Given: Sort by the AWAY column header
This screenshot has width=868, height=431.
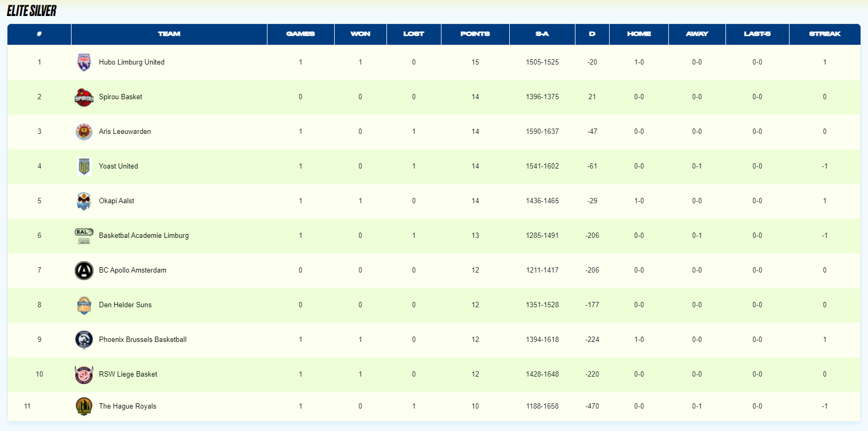Looking at the screenshot, I should pyautogui.click(x=697, y=34).
